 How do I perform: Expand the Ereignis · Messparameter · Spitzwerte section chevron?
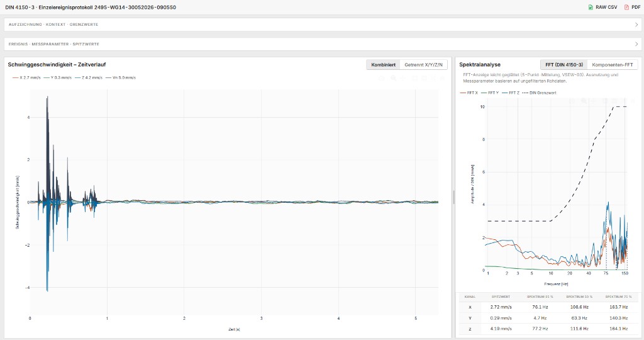[x=636, y=44]
